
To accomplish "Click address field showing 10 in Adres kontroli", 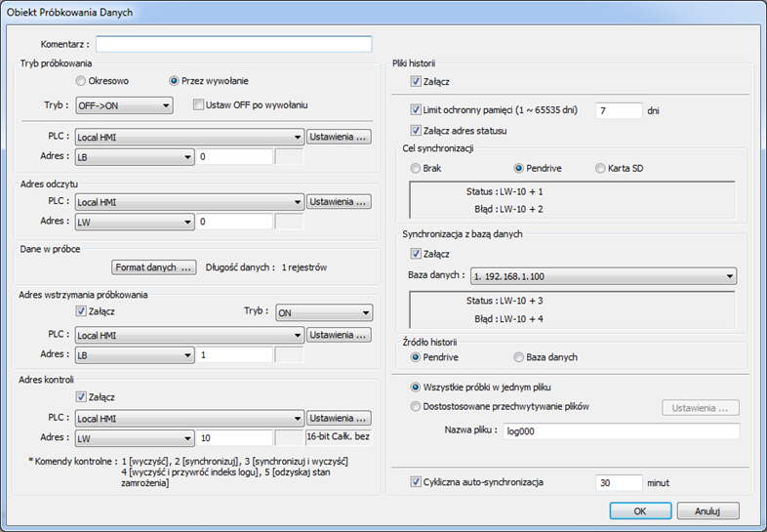I will (234, 438).
